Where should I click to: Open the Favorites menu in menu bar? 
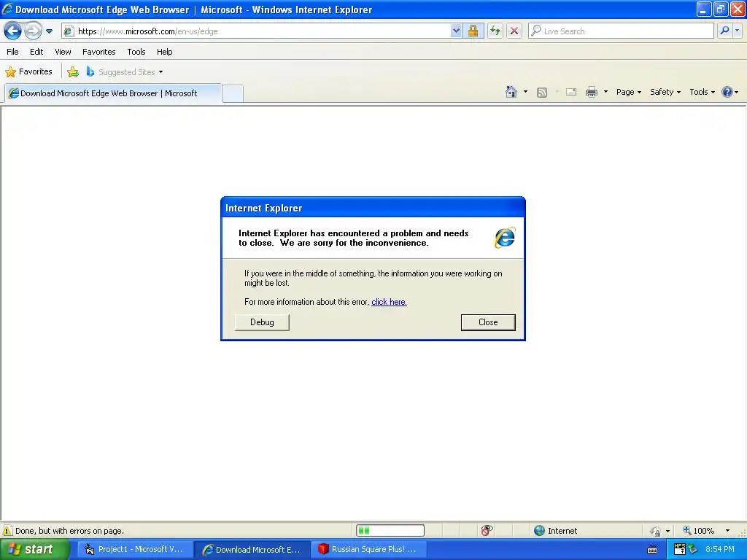[x=99, y=52]
